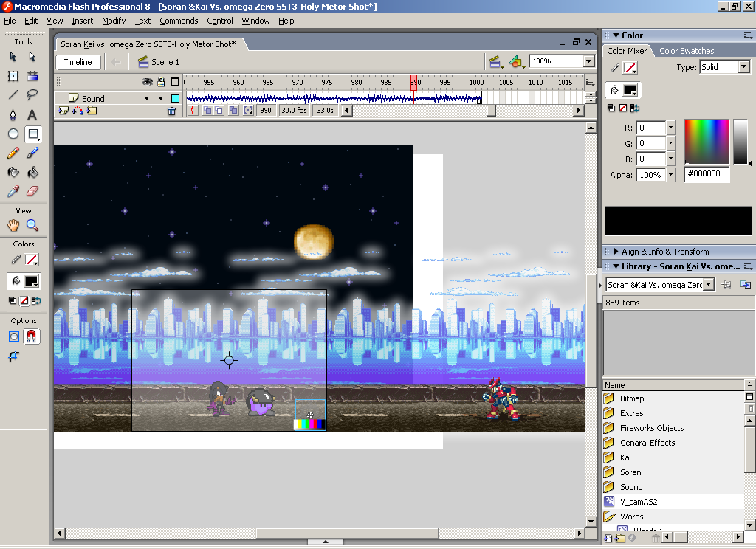Toggle Sound layer outline color box
The width and height of the screenshot is (756, 549).
[176, 98]
